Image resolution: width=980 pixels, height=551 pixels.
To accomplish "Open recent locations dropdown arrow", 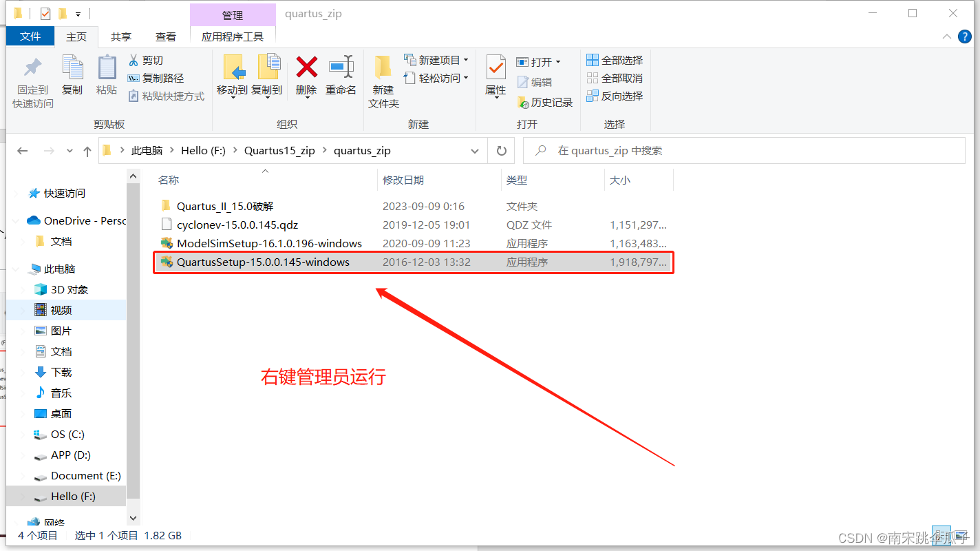I will pyautogui.click(x=70, y=151).
